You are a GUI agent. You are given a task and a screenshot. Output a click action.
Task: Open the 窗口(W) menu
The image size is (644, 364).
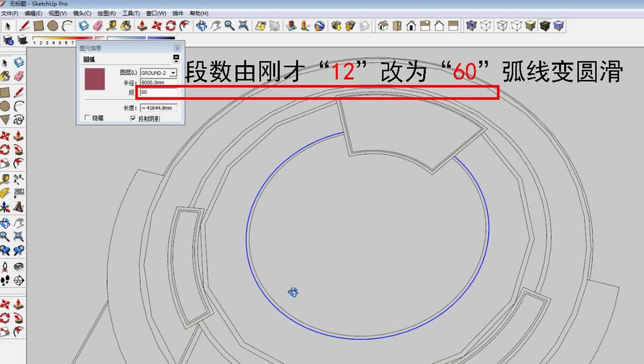point(156,13)
